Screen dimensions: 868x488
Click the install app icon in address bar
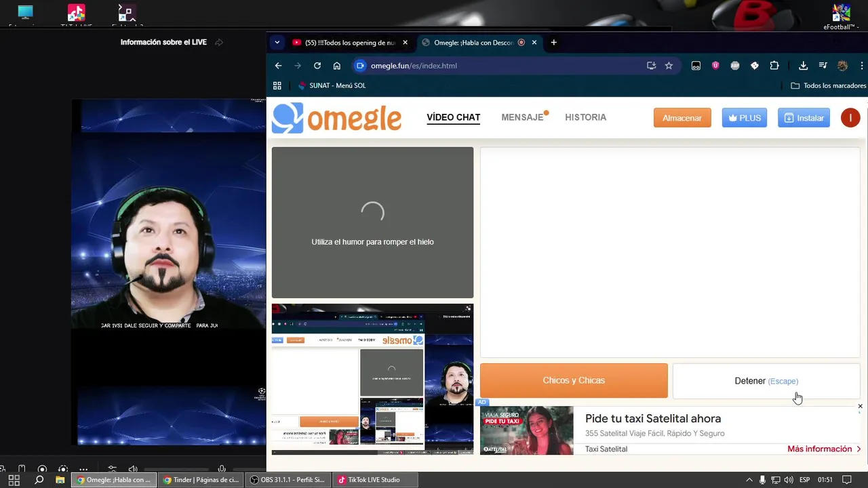pyautogui.click(x=651, y=66)
